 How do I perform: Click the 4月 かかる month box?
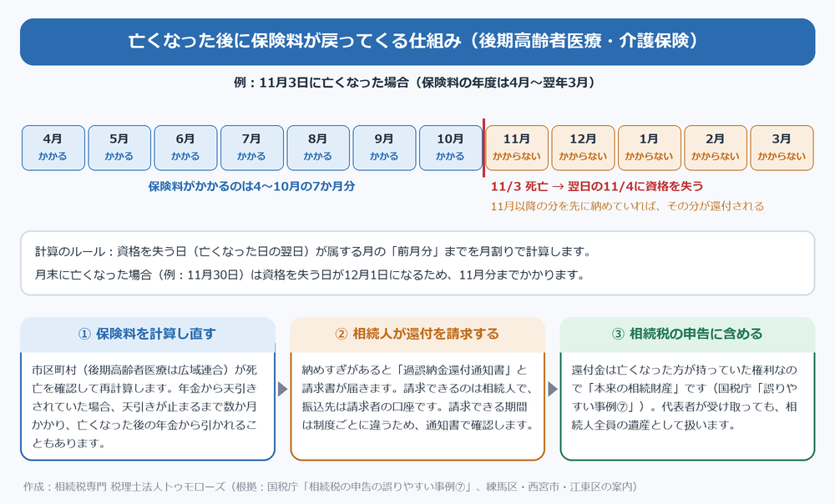click(53, 148)
